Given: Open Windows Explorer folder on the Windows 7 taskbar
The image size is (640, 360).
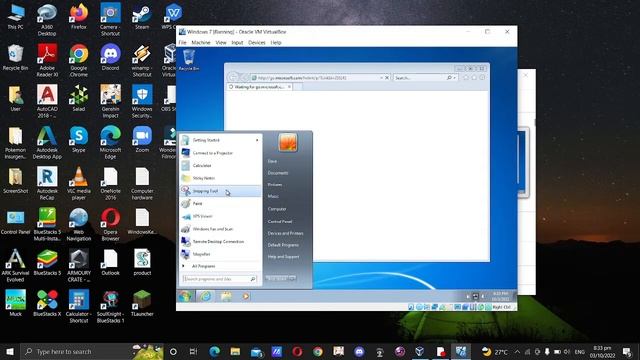Looking at the screenshot, I should click(x=226, y=296).
